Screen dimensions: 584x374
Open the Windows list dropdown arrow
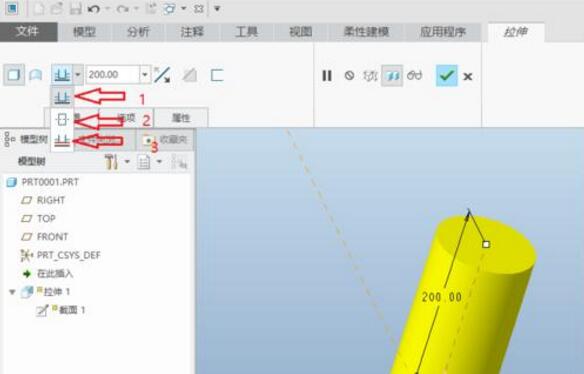(183, 8)
